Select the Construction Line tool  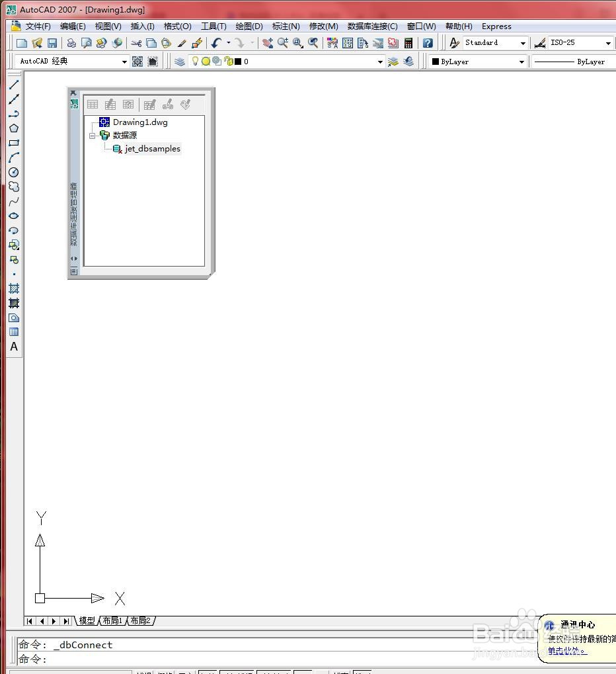(14, 99)
